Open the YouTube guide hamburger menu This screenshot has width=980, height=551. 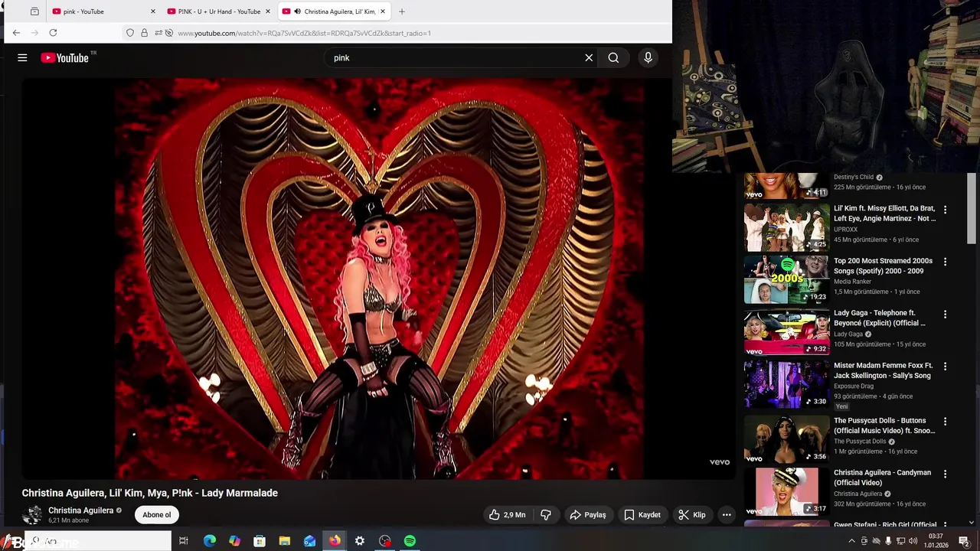[x=22, y=57]
